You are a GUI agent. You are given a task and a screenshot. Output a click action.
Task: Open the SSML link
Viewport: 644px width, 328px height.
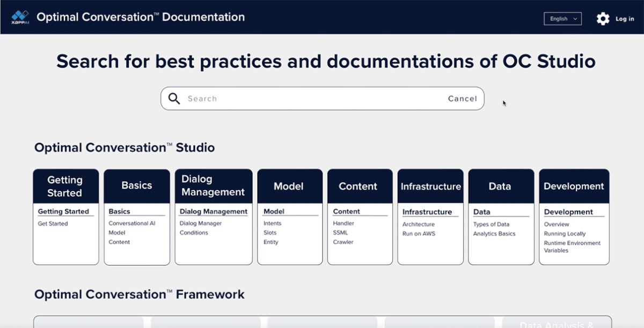pos(340,233)
